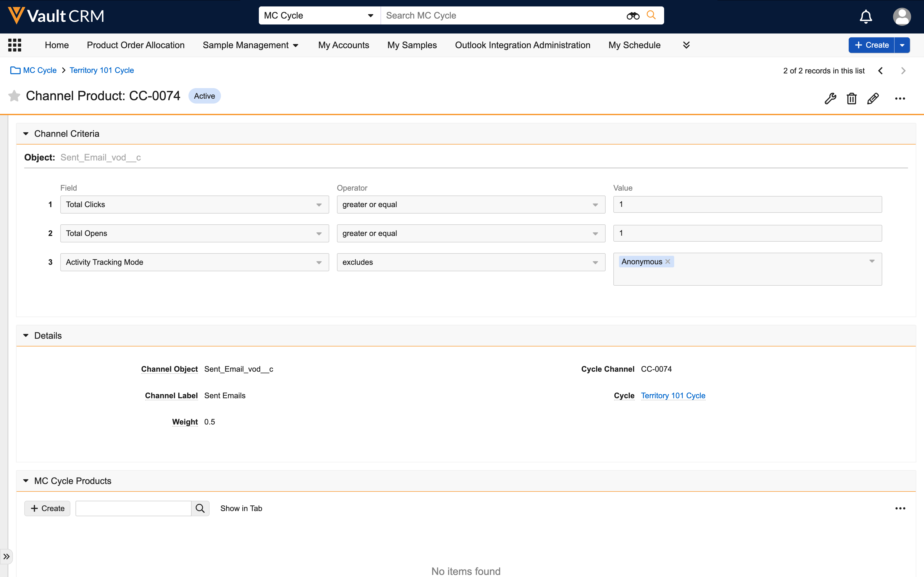The image size is (924, 577).
Task: Open the Total Clicks field dropdown
Action: [x=194, y=205]
